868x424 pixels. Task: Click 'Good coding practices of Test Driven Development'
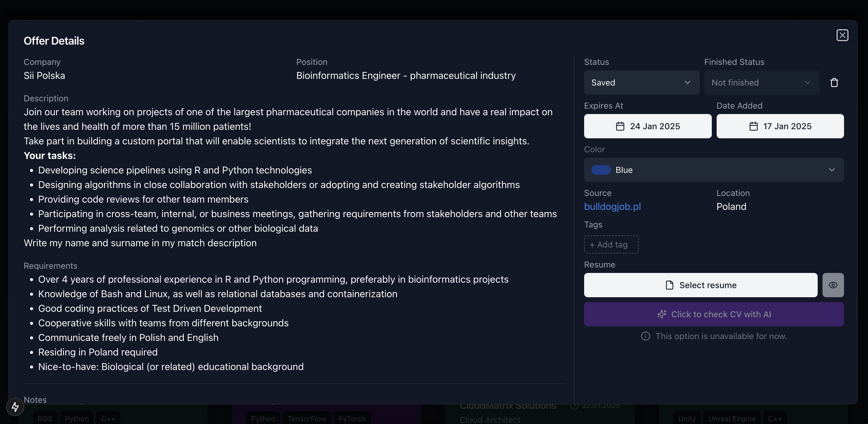[150, 308]
